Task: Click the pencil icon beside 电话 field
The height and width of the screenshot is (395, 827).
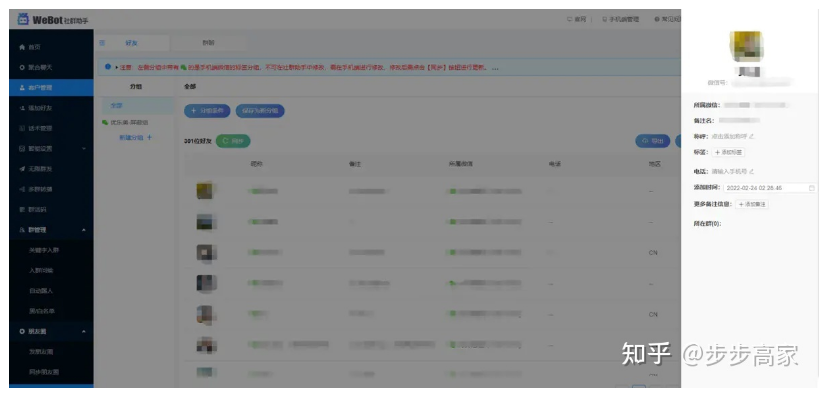Action: [752, 171]
